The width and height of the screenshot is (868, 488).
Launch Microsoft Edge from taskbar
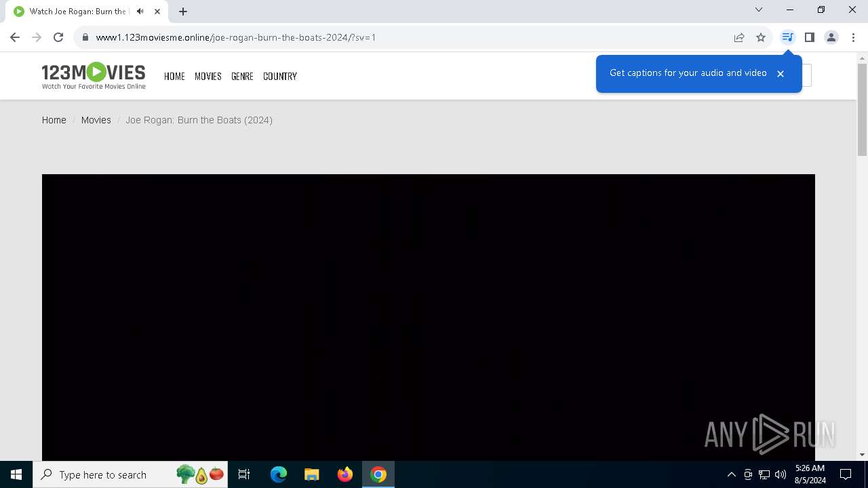tap(279, 474)
